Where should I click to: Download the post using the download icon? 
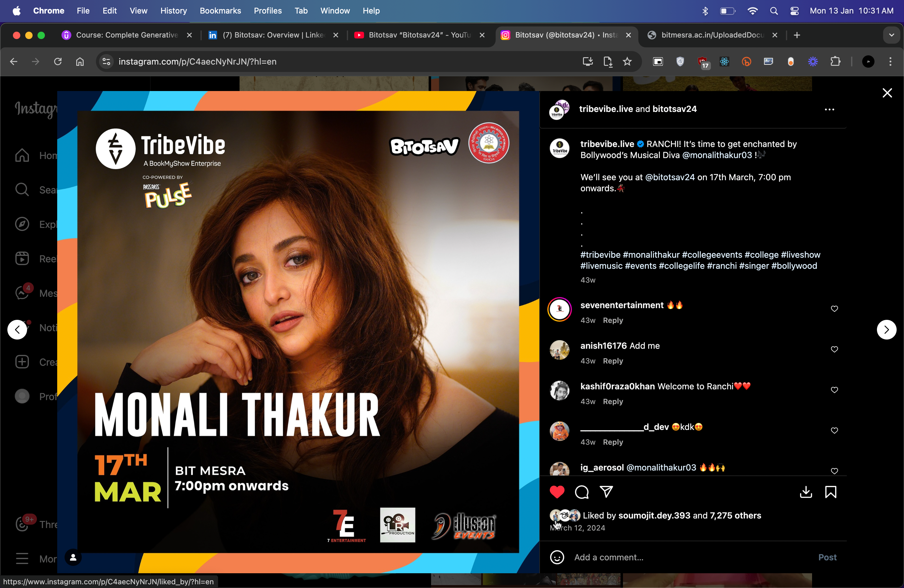806,492
